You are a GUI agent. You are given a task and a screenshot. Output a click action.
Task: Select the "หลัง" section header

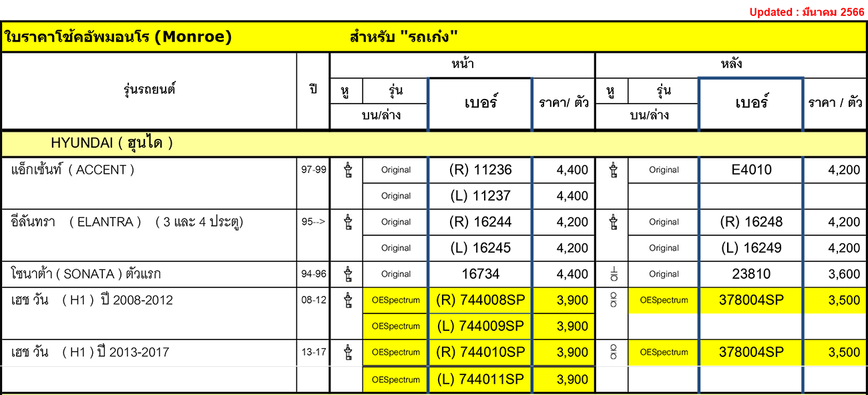click(x=731, y=65)
